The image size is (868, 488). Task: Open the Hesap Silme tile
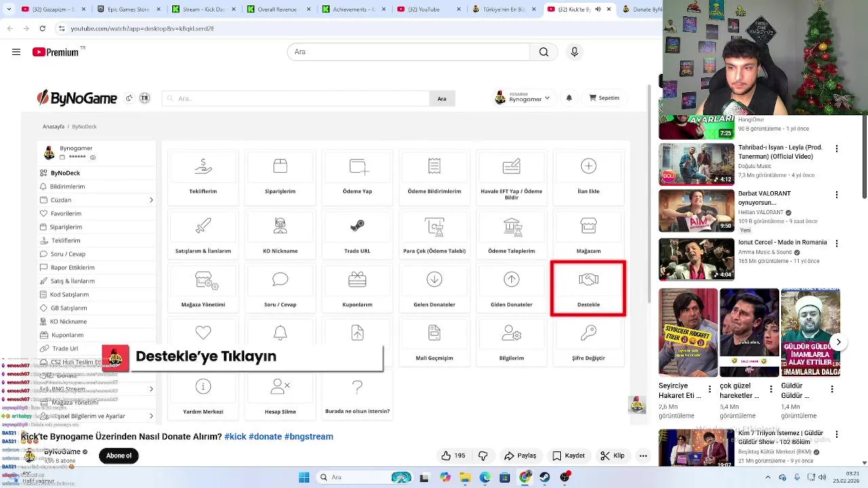(x=280, y=396)
